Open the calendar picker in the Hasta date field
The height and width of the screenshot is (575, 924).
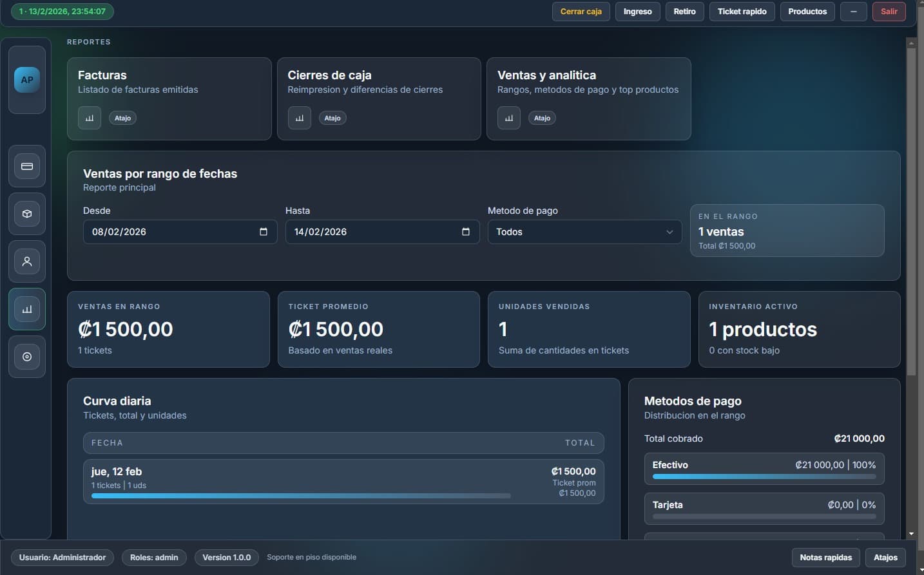click(x=465, y=232)
